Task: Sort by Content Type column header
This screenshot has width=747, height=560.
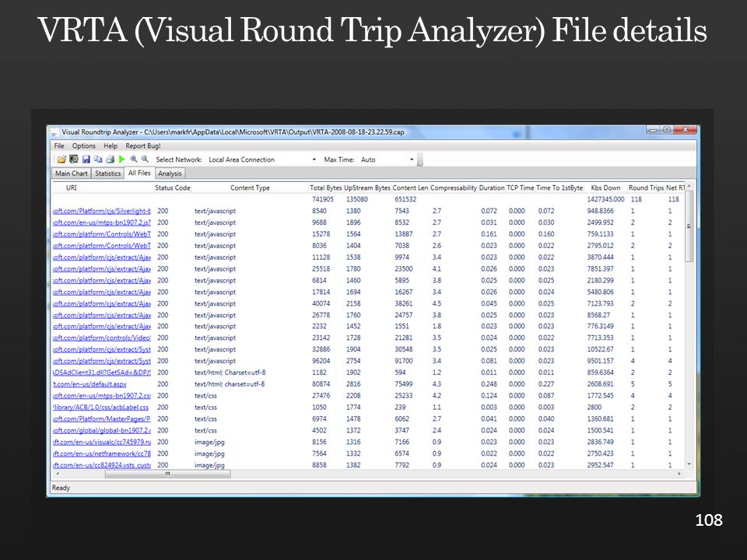Action: (250, 187)
